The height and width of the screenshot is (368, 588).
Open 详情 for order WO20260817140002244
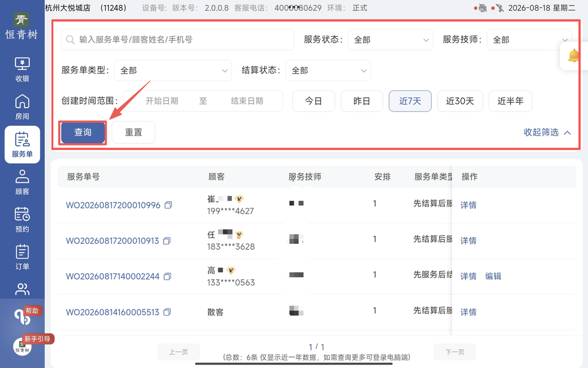tap(469, 277)
